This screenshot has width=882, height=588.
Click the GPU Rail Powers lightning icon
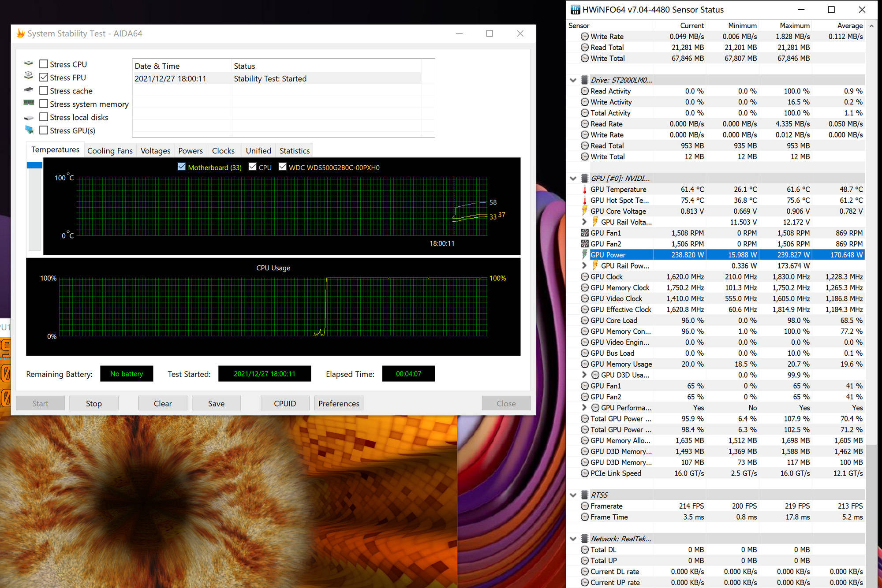coord(595,266)
